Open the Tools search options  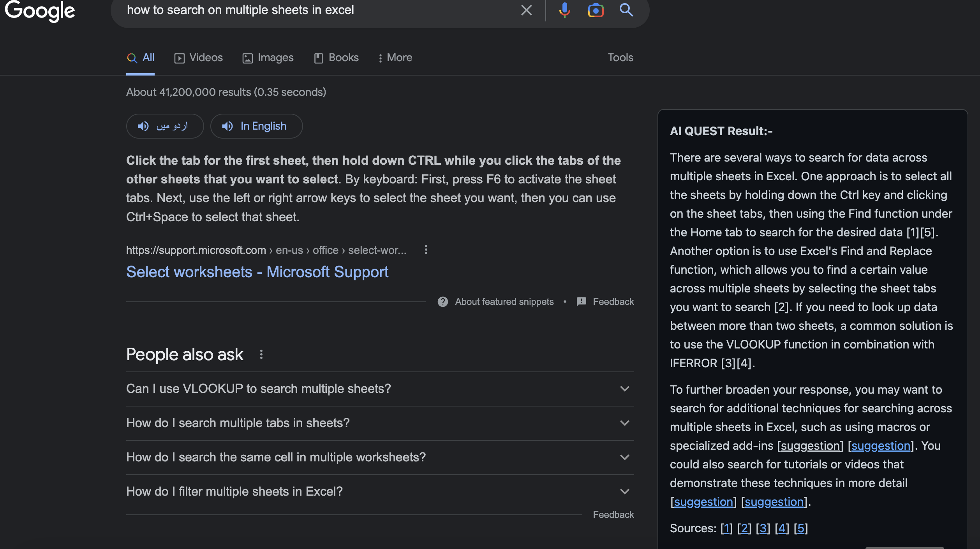620,58
